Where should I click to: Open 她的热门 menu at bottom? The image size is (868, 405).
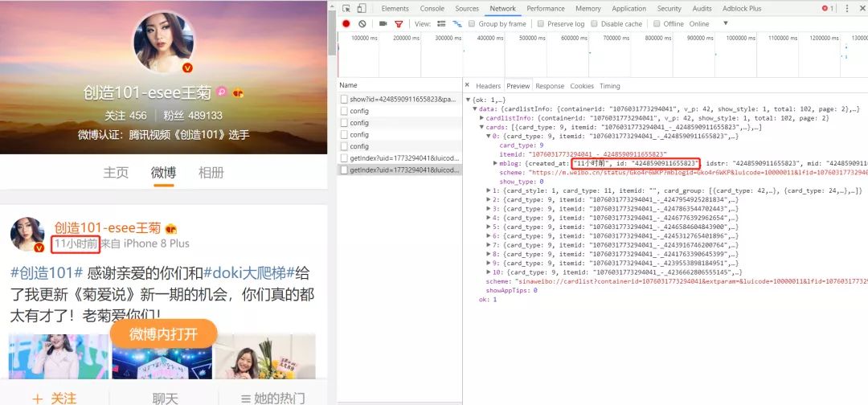click(x=273, y=398)
